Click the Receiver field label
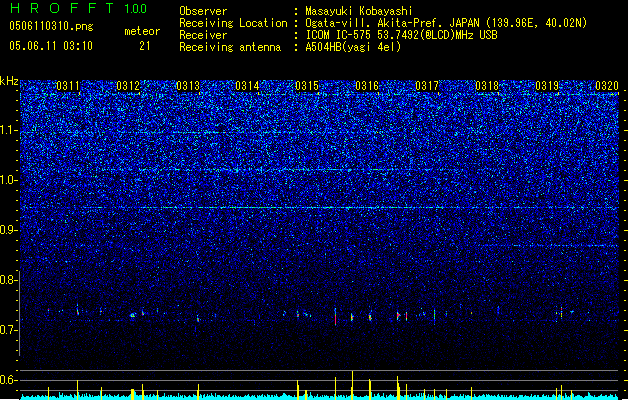The width and height of the screenshot is (629, 400). (x=203, y=35)
